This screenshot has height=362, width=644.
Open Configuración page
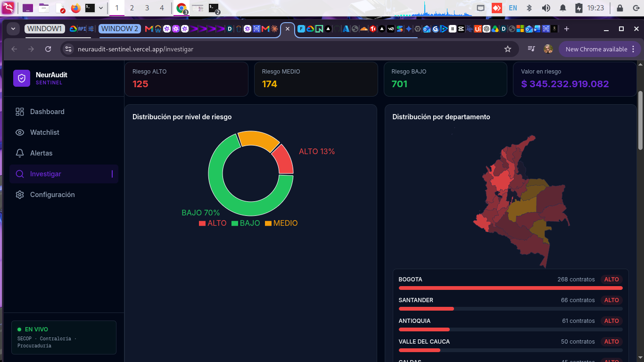[64, 195]
